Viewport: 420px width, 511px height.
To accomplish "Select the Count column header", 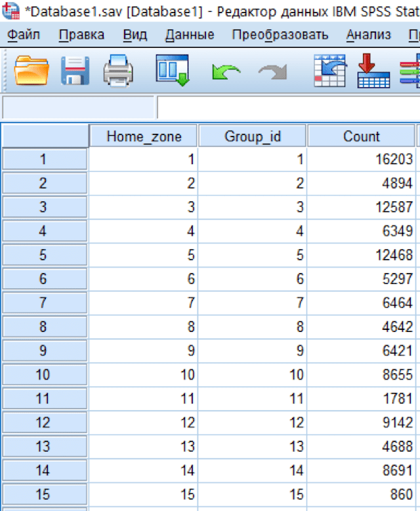I will [x=361, y=136].
